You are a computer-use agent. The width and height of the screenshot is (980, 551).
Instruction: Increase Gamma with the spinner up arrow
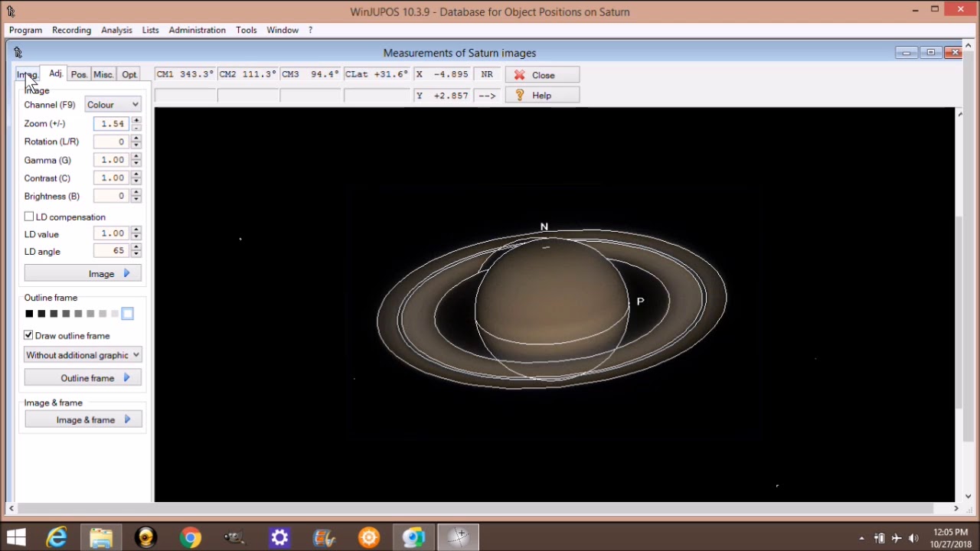[136, 157]
